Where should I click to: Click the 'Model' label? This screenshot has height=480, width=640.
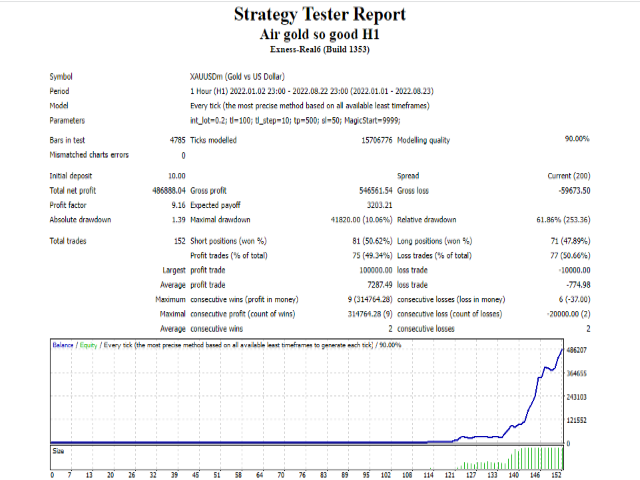click(59, 106)
